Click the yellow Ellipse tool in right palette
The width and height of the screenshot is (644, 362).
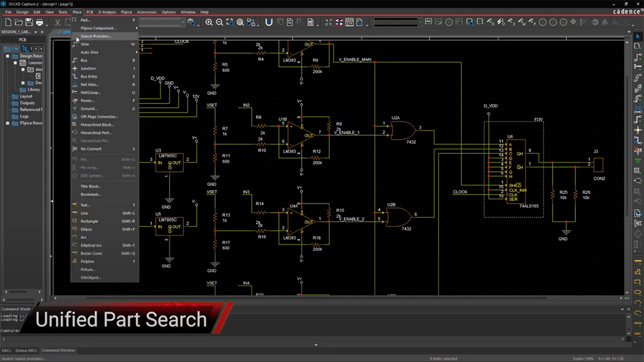point(638,292)
